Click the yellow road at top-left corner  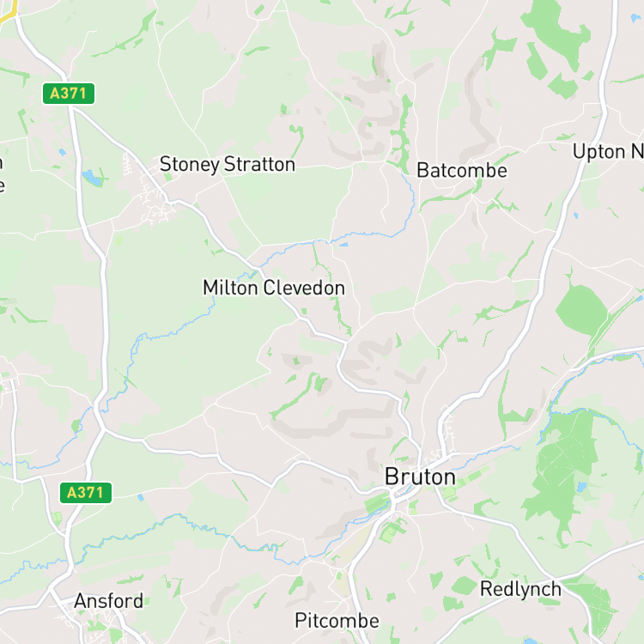click(x=9, y=11)
